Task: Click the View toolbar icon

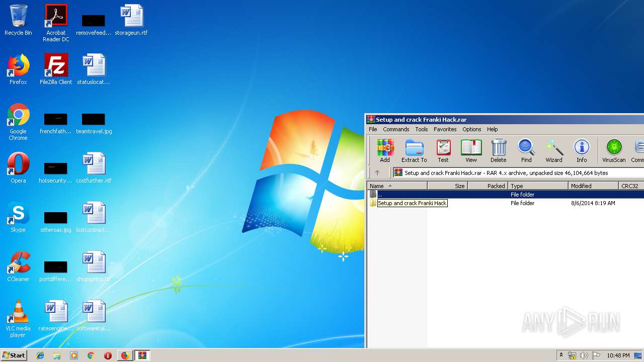Action: 471,151
